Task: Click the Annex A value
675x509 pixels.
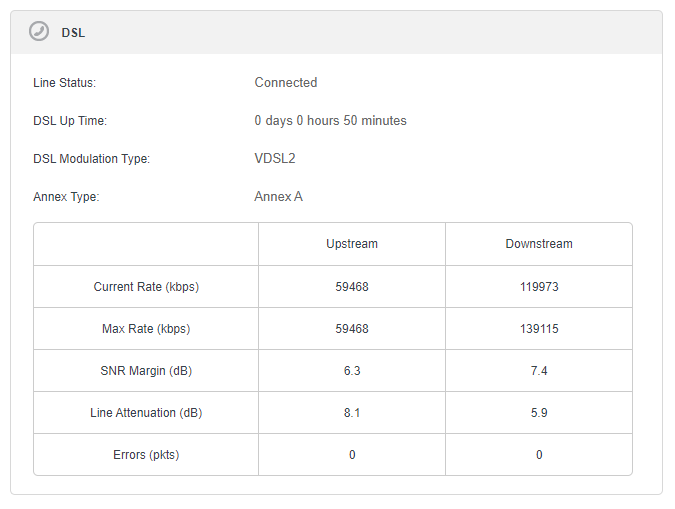Action: pyautogui.click(x=279, y=197)
